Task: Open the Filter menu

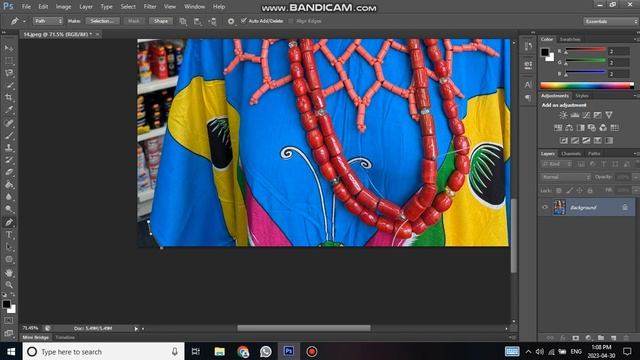Action: click(150, 7)
